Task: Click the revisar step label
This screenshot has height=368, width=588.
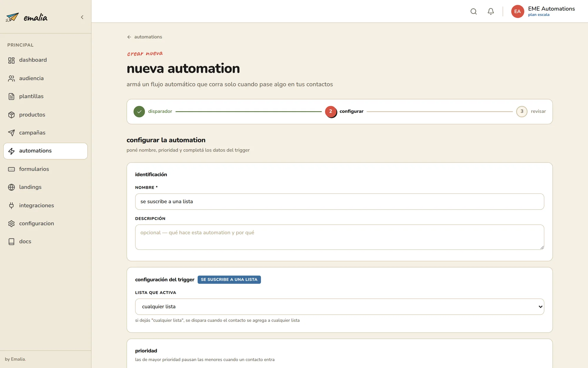Action: pyautogui.click(x=538, y=111)
